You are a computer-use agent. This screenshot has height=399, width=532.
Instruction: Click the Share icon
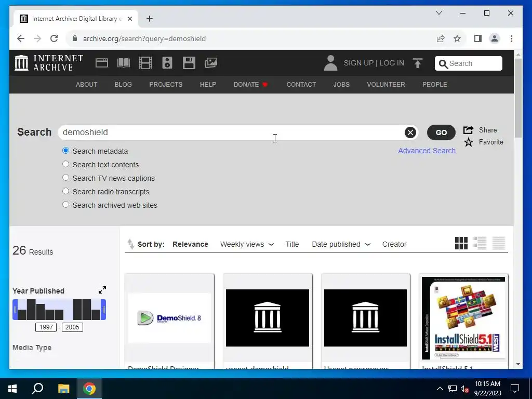click(469, 130)
